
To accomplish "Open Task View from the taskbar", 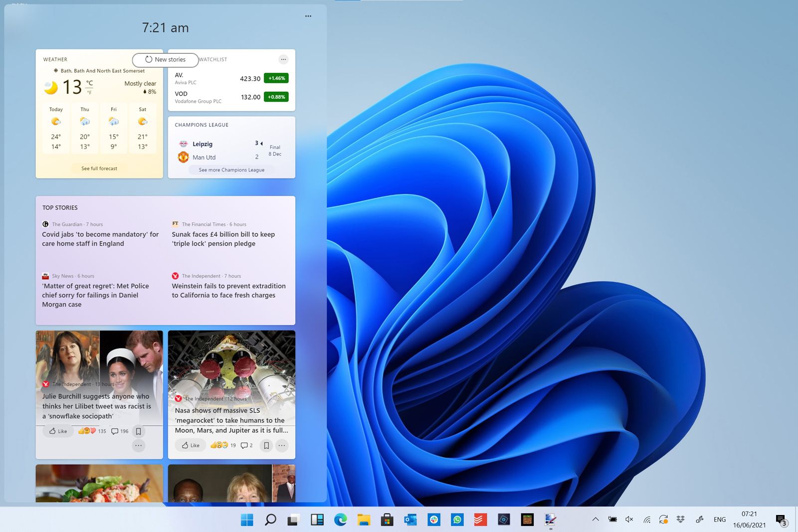I will [x=292, y=520].
